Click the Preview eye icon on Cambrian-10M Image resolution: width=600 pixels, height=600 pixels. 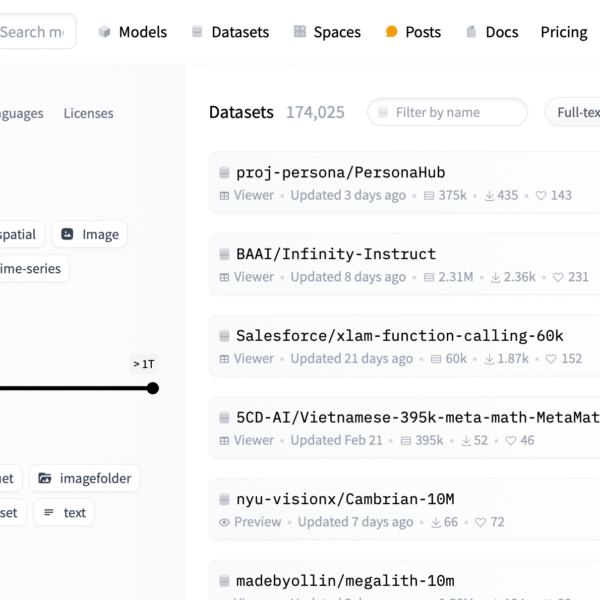click(x=224, y=522)
